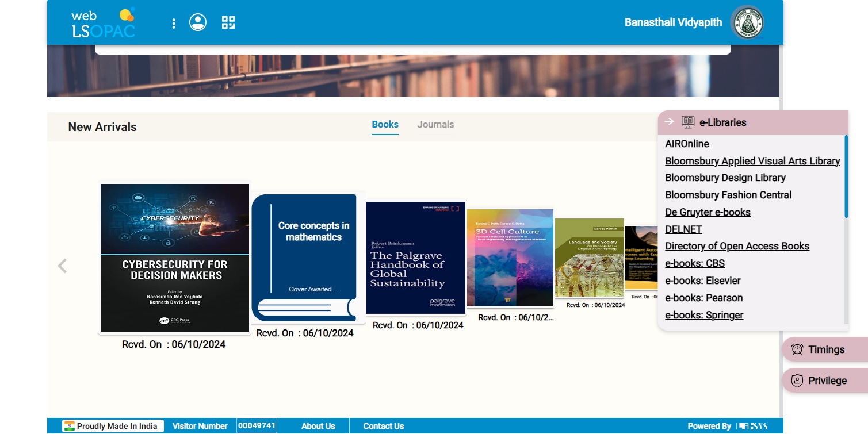Open the three-dot more options menu
Viewport: 868px width, 434px height.
tap(174, 23)
